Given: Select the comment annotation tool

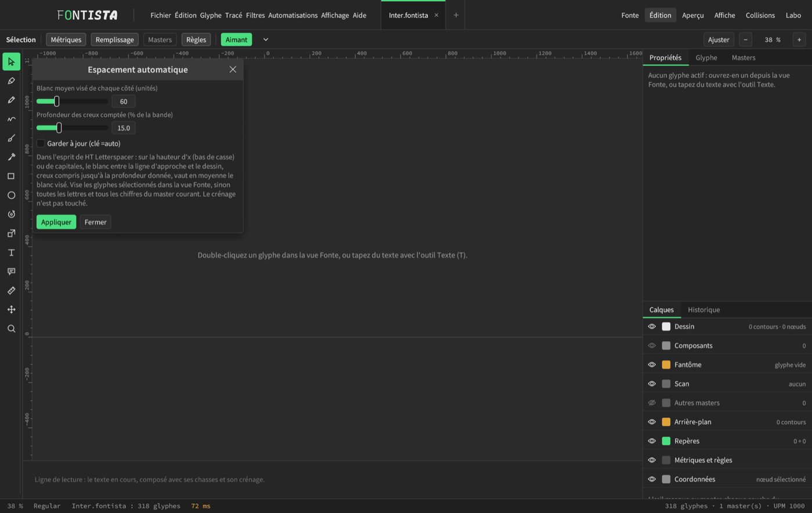Looking at the screenshot, I should click(x=11, y=272).
